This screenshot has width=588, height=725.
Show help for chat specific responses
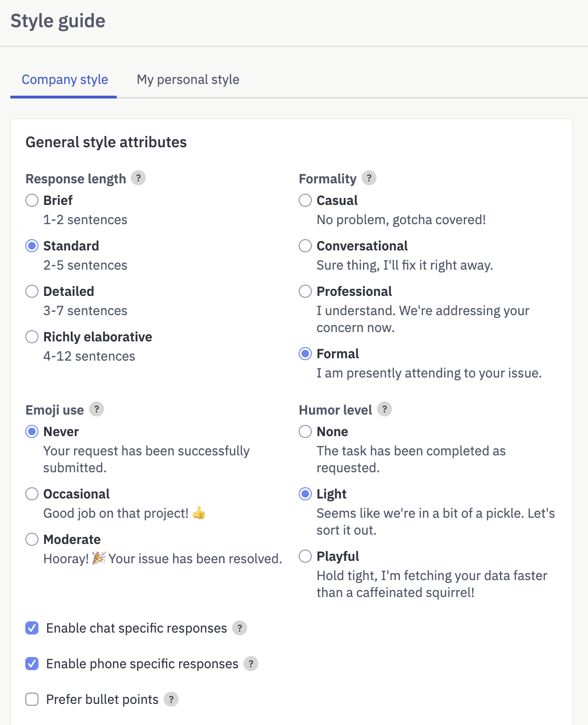240,628
